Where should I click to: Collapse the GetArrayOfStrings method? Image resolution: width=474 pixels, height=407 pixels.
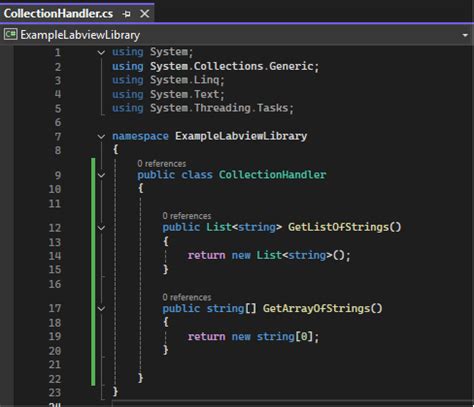tap(101, 309)
